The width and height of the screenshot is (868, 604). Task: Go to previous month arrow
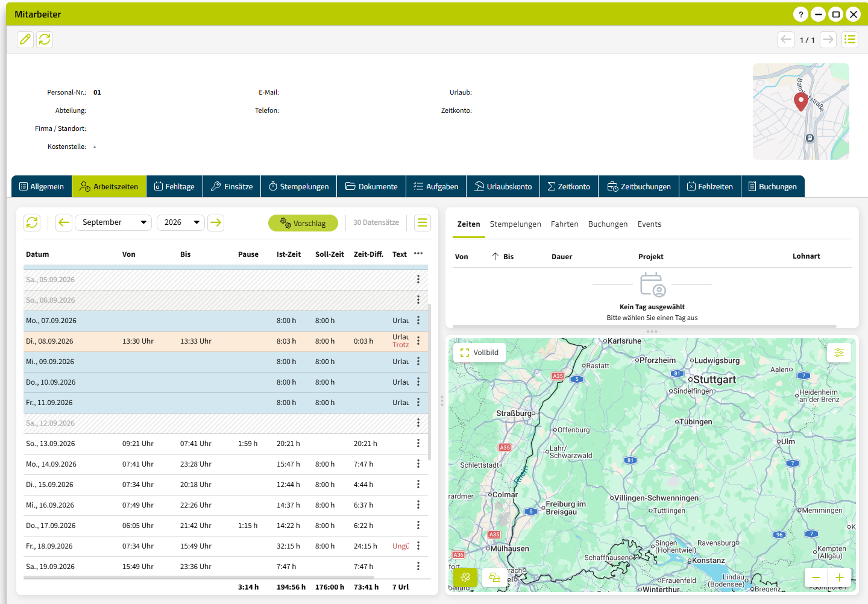[64, 222]
